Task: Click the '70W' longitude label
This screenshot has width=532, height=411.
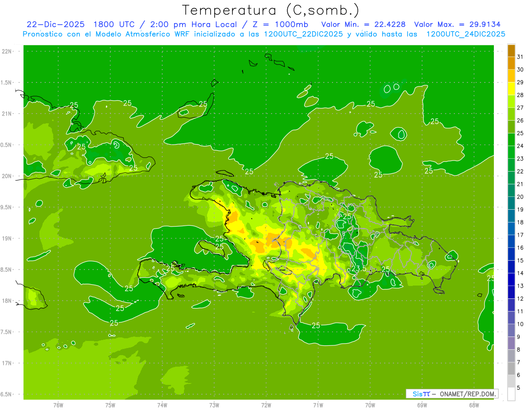Action: pyautogui.click(x=370, y=405)
